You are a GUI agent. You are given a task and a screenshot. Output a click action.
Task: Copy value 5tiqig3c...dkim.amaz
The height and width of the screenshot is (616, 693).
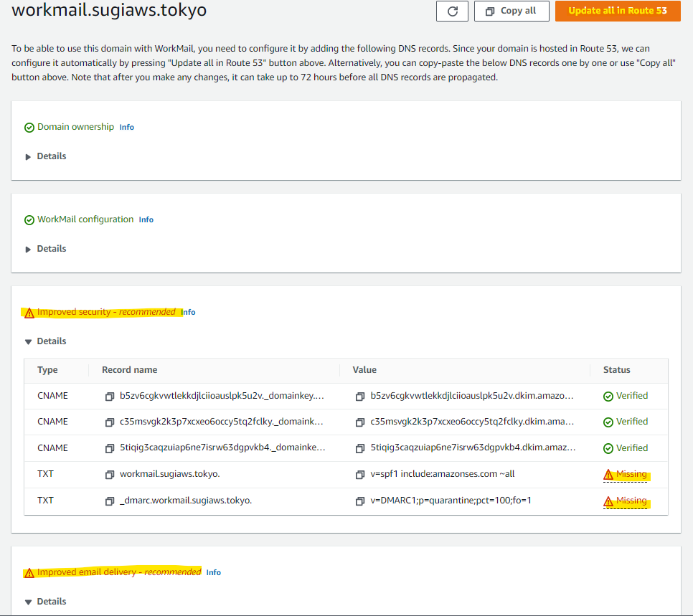tap(360, 448)
